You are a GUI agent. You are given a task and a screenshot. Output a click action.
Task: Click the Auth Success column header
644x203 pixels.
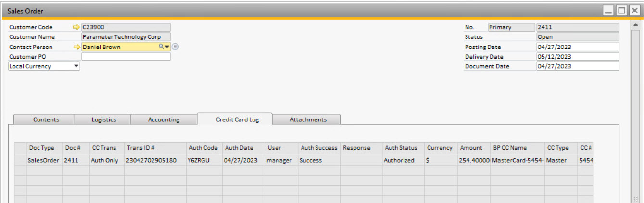pos(319,148)
